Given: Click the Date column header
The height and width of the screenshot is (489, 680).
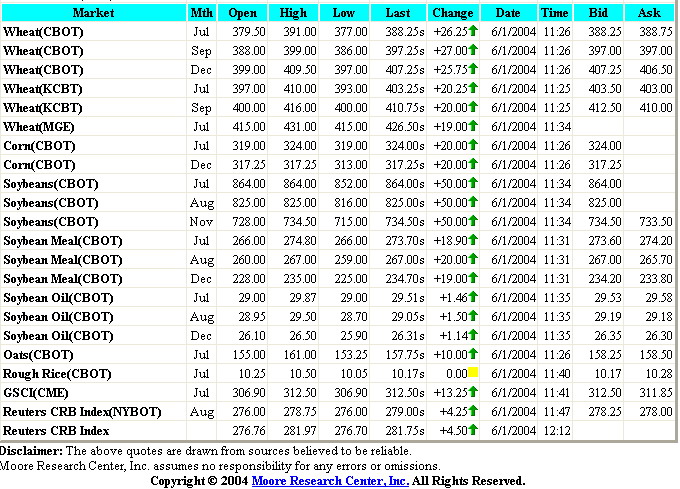Looking at the screenshot, I should click(509, 13).
